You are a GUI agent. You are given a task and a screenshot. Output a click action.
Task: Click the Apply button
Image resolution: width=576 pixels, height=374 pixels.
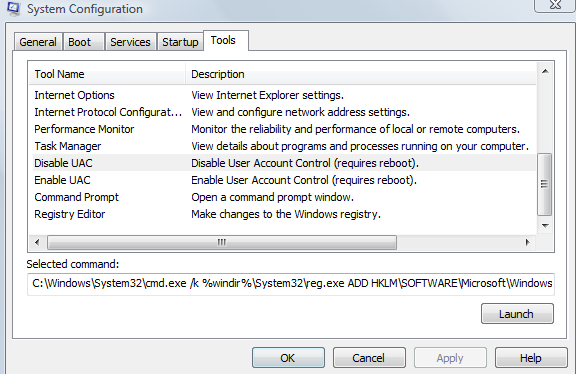click(450, 358)
